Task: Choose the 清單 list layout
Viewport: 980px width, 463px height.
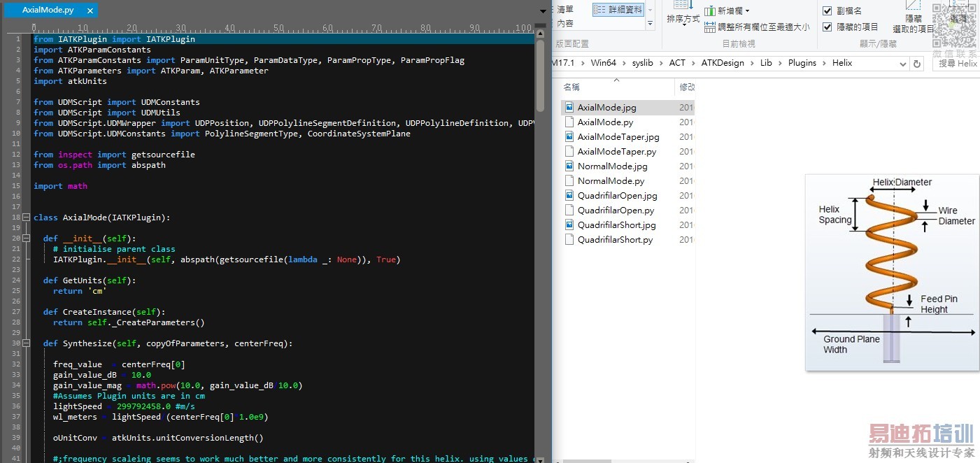Action: [x=565, y=10]
